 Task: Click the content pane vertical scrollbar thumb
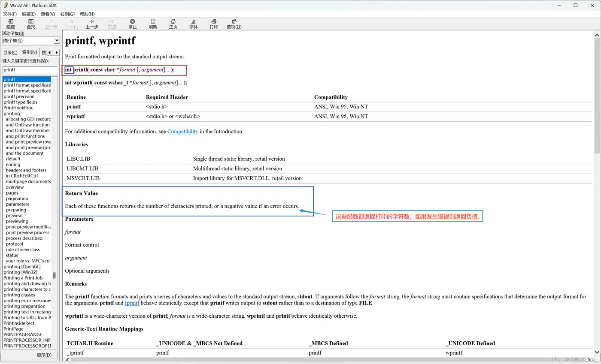597,96
